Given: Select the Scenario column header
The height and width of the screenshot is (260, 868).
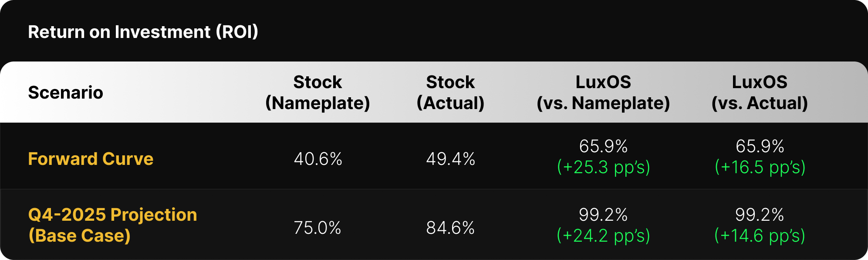Looking at the screenshot, I should pyautogui.click(x=65, y=92).
